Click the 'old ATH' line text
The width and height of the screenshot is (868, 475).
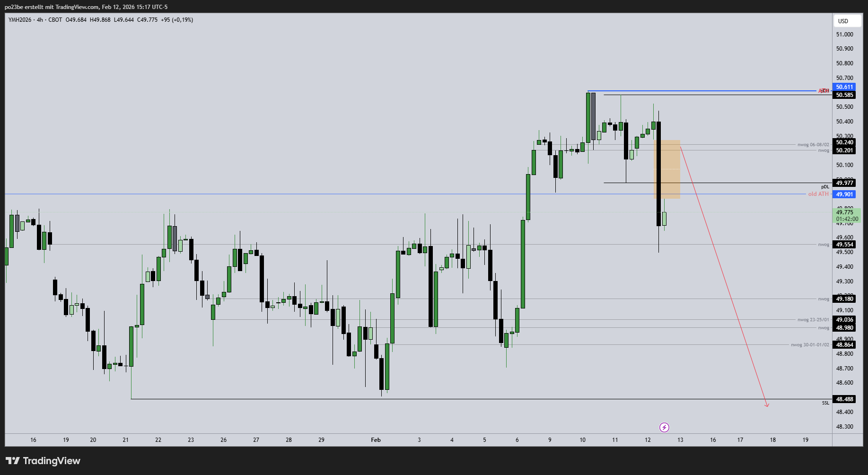point(818,194)
